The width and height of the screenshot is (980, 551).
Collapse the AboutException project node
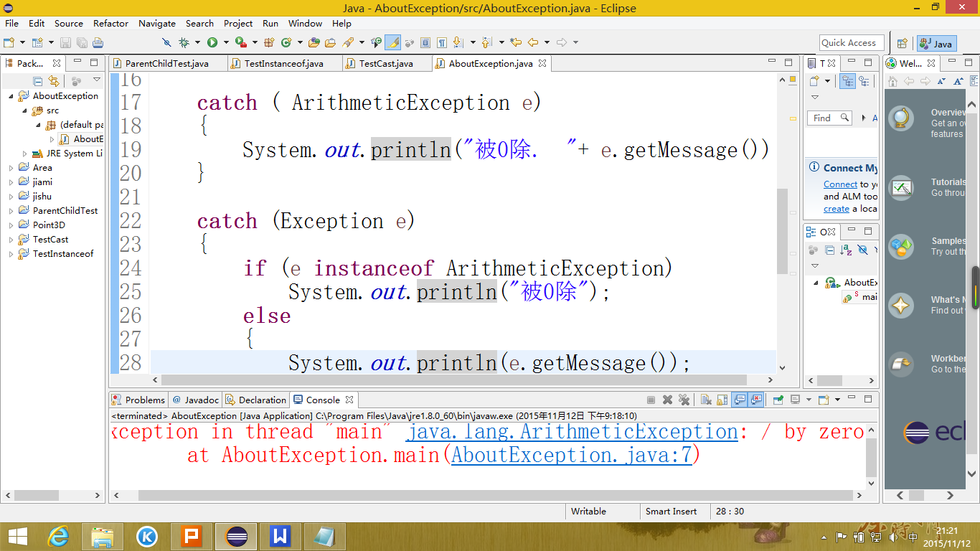tap(11, 96)
